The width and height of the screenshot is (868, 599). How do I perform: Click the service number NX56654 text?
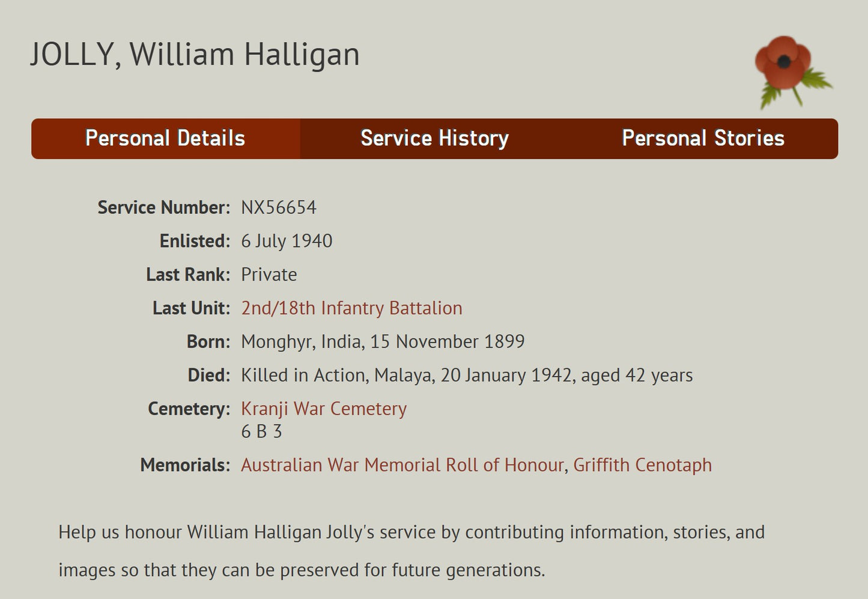[279, 207]
